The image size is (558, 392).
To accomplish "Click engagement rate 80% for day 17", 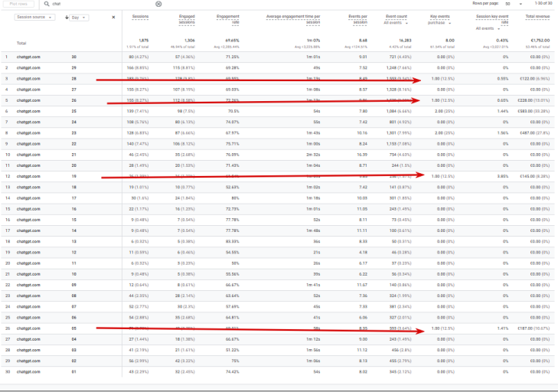I will 235,198.
